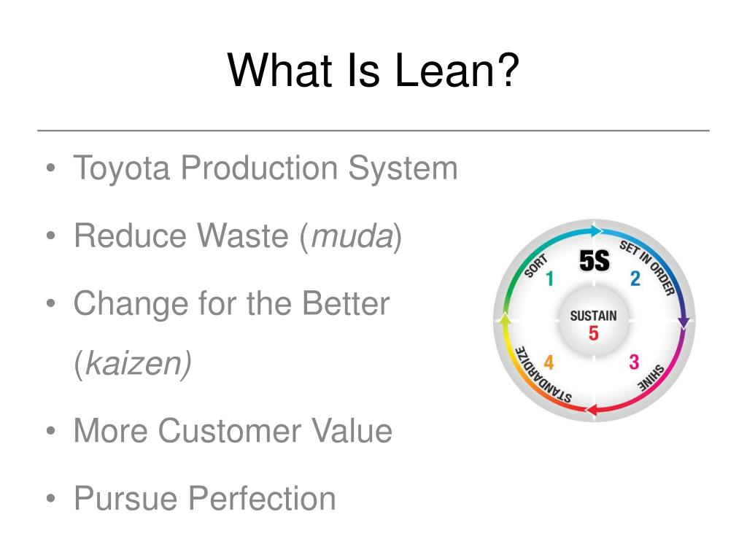Image resolution: width=747 pixels, height=560 pixels.
Task: Select the 'Change for the Better' bullet
Action: click(231, 304)
